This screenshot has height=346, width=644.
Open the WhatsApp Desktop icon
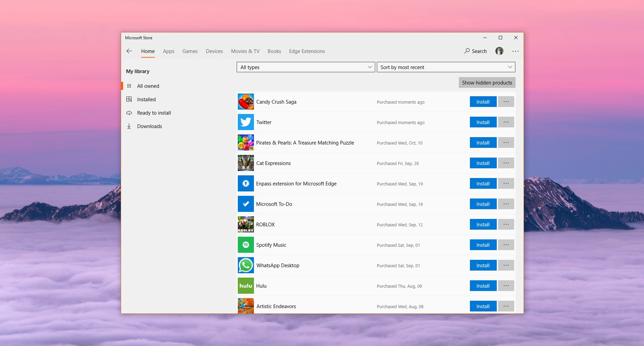246,265
